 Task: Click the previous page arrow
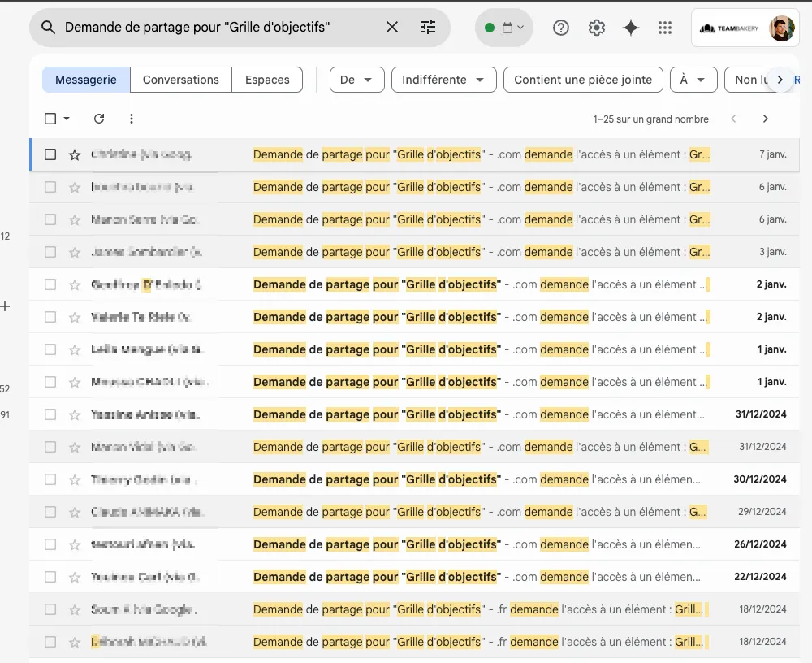click(733, 119)
